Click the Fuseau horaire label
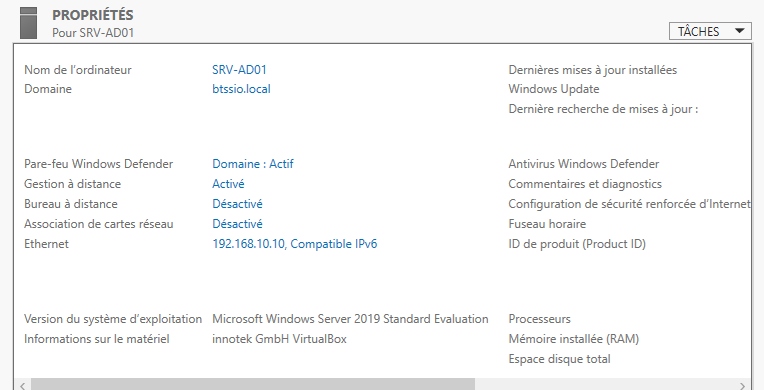 click(x=547, y=224)
